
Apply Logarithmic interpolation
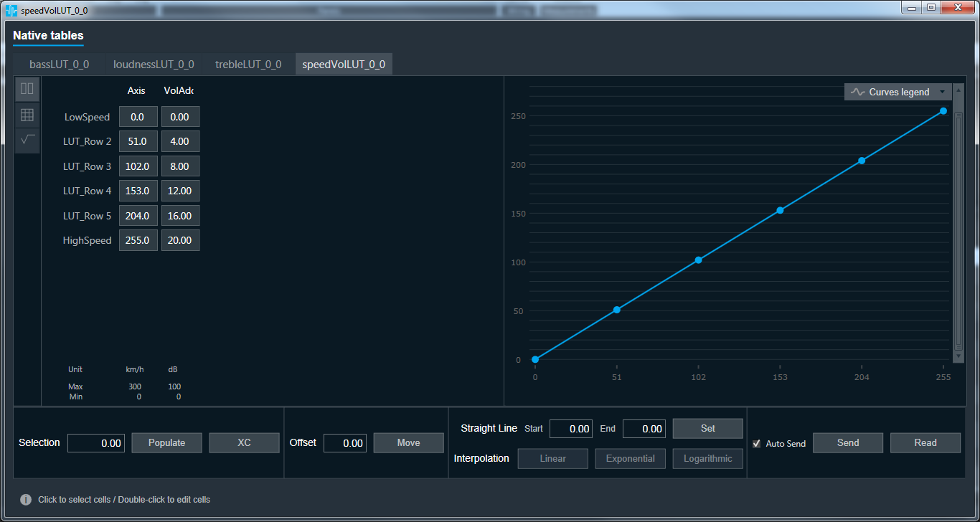pyautogui.click(x=707, y=459)
